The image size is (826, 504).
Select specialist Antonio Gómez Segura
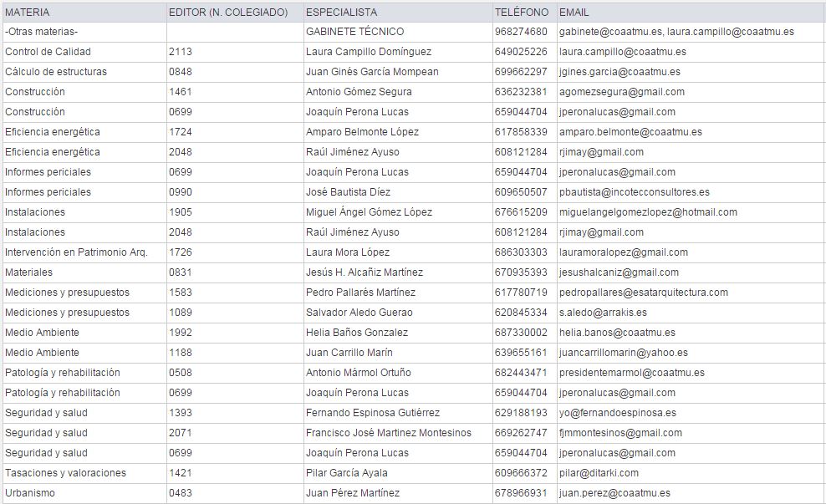(359, 92)
